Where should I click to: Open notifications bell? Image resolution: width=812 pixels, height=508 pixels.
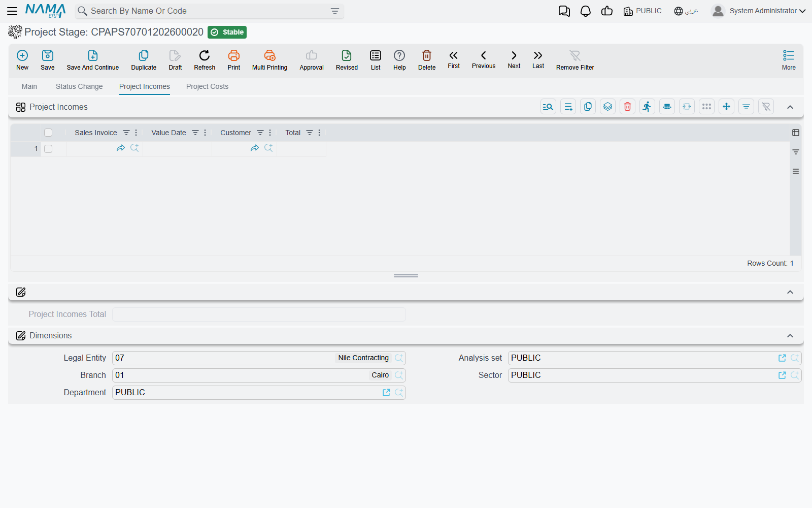point(586,11)
